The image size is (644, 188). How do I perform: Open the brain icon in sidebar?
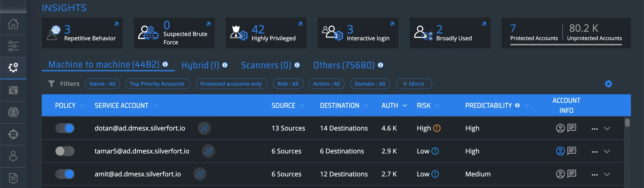pyautogui.click(x=13, y=112)
